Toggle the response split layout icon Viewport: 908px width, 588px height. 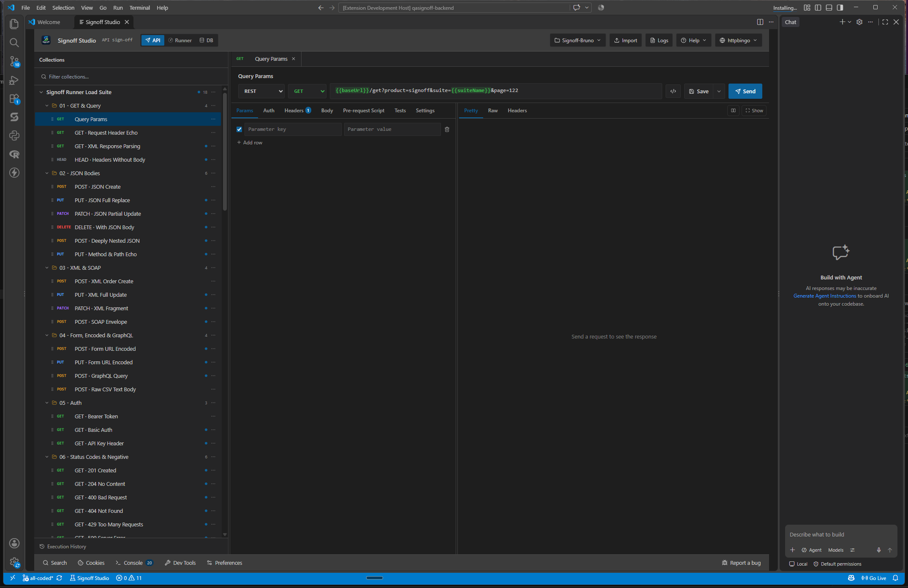733,111
